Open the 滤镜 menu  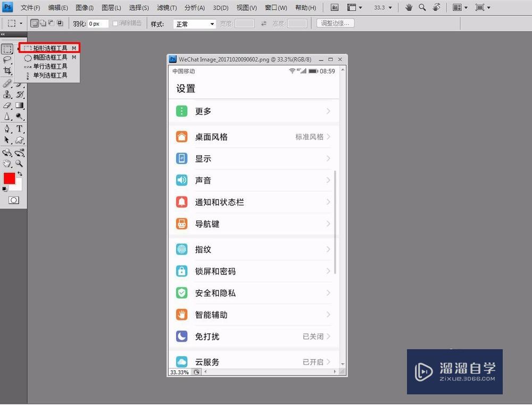coord(167,7)
